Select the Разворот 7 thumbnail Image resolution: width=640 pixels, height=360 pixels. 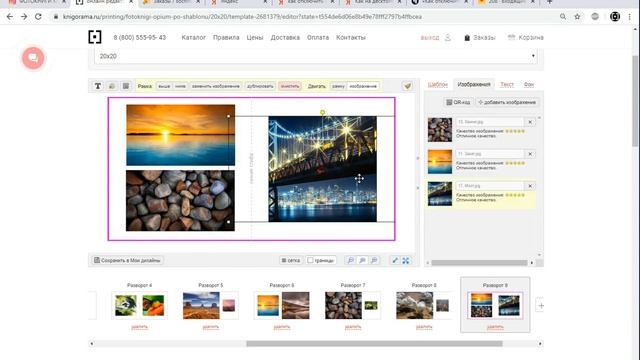353,305
